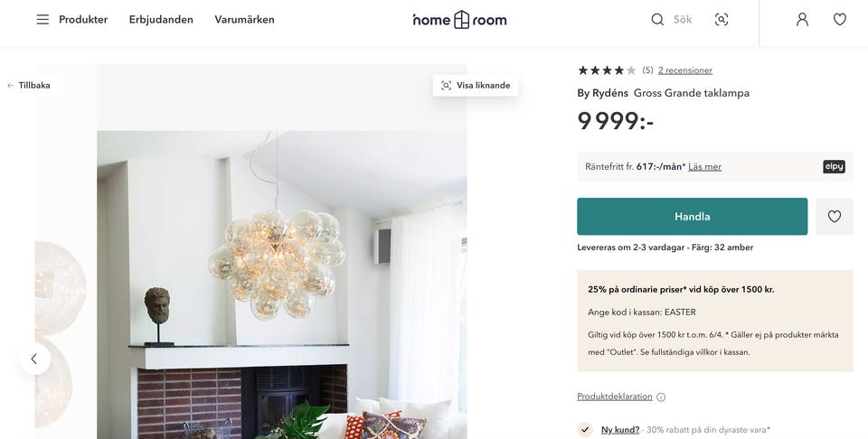This screenshot has width=868, height=439.
Task: Open visual image search icon
Action: [722, 19]
